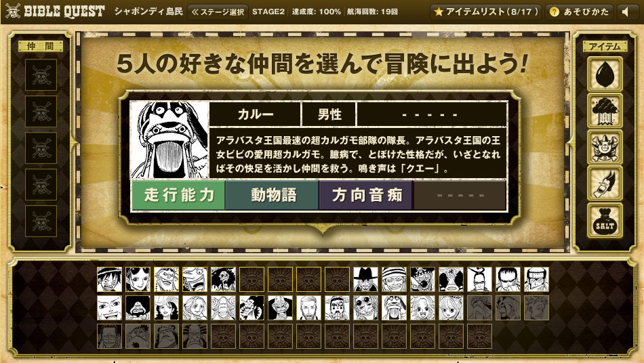Choose Brook's afro skeleton portrait
The width and height of the screenshot is (644, 363).
pos(224,279)
